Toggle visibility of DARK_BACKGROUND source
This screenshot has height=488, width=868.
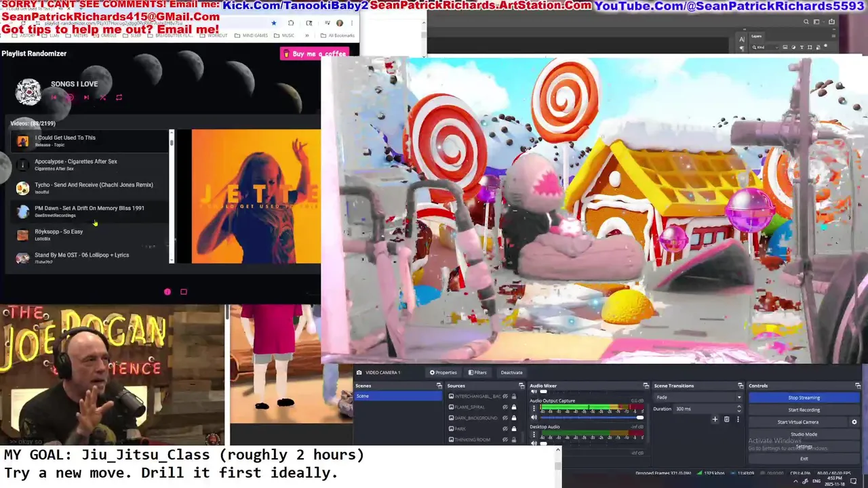[x=505, y=418]
